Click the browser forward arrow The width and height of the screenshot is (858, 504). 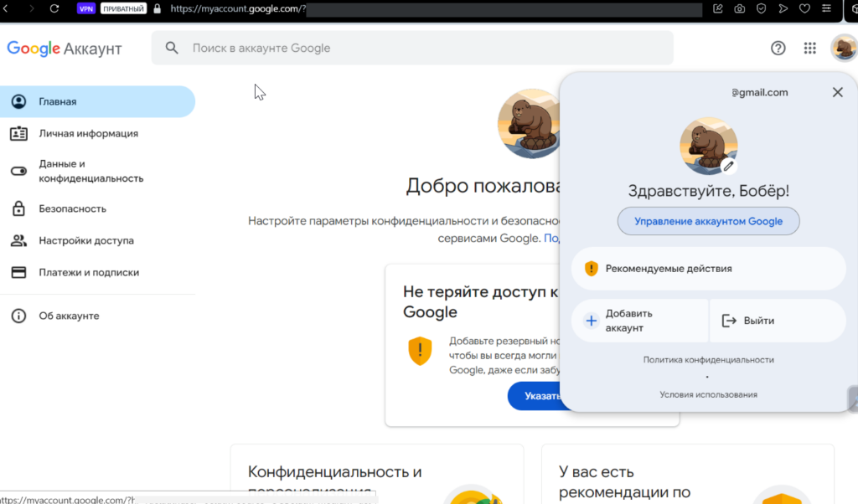click(x=31, y=8)
